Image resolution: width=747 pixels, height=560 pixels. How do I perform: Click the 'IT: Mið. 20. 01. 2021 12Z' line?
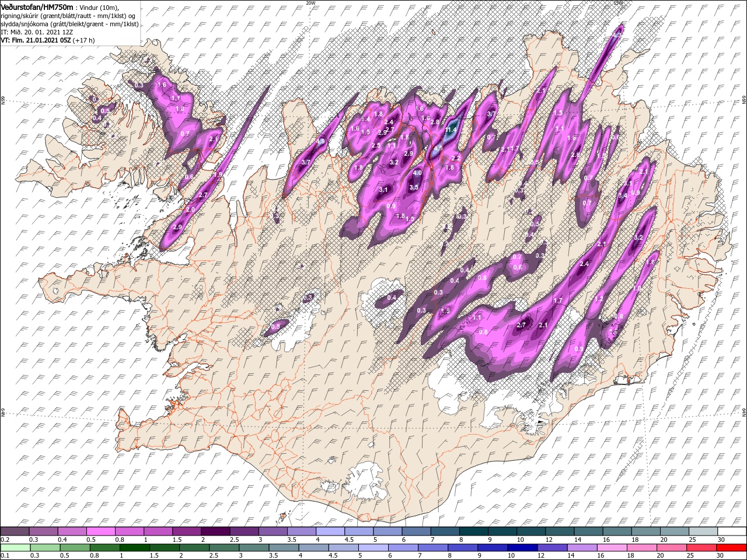tap(37, 32)
